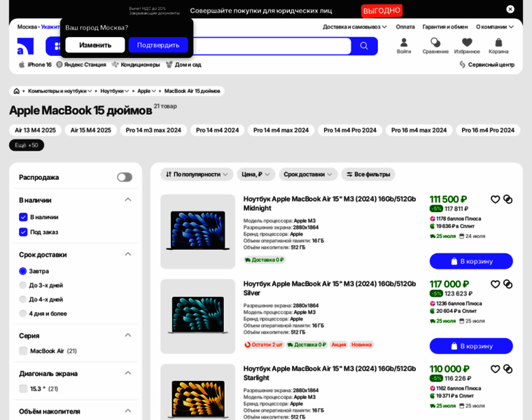
Task: Open iPhone 16 quick link
Action: click(35, 64)
